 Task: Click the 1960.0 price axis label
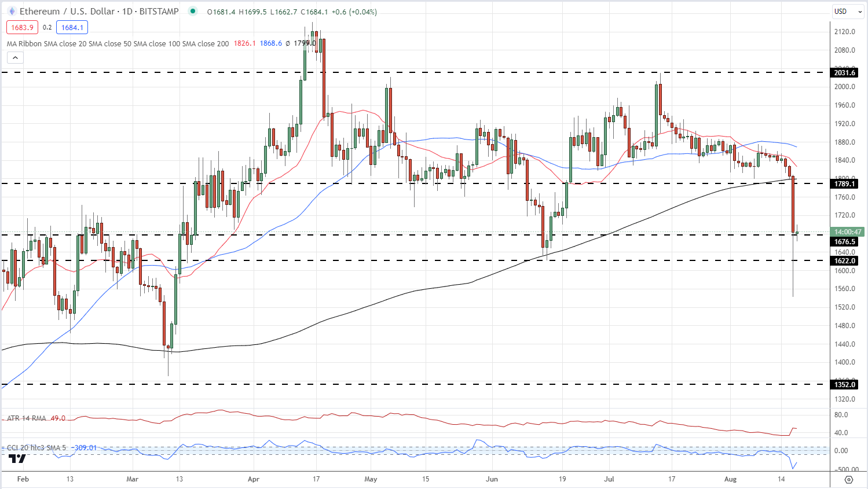tap(845, 105)
